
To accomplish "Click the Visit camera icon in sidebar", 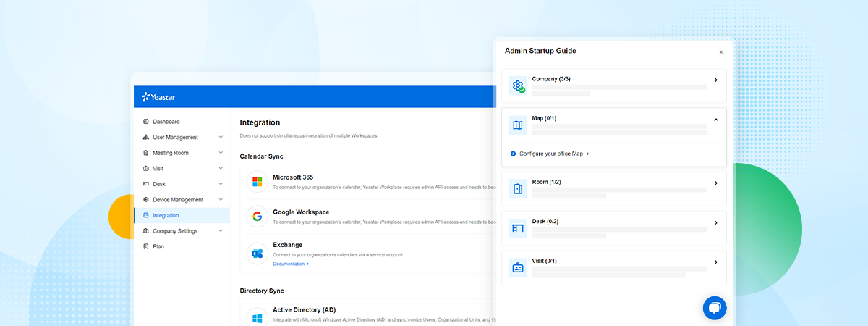I will [x=146, y=168].
